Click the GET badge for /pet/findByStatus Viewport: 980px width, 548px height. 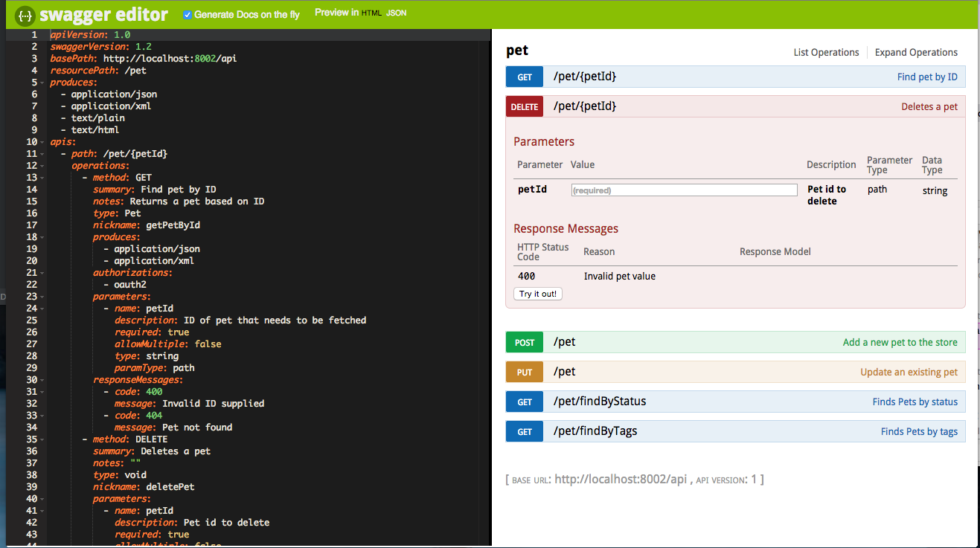[x=525, y=402]
